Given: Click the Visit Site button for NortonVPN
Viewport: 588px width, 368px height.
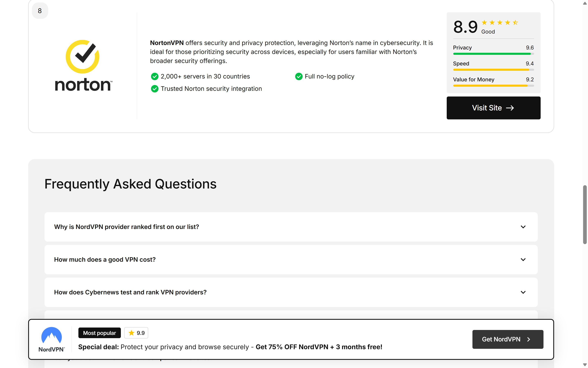Looking at the screenshot, I should click(x=493, y=108).
